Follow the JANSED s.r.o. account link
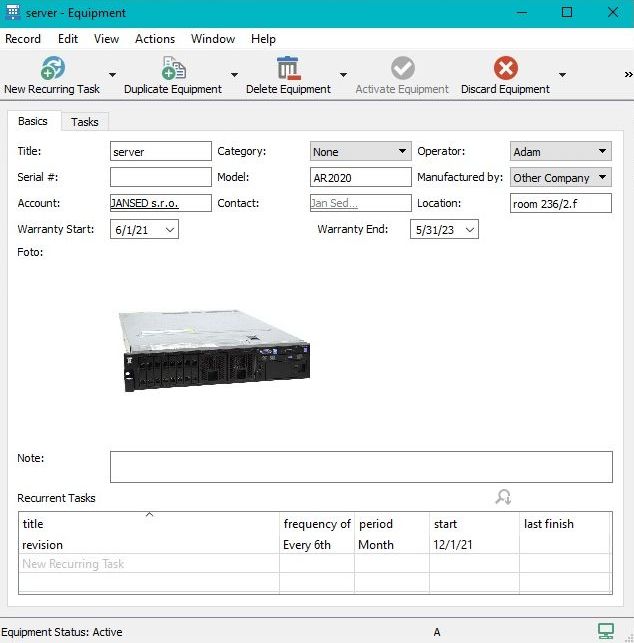Image resolution: width=634 pixels, height=643 pixels. pyautogui.click(x=146, y=203)
